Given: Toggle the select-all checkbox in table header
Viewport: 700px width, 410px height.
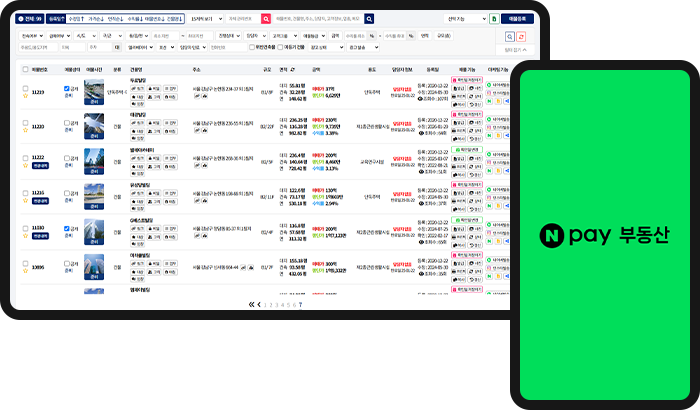Looking at the screenshot, I should pos(25,69).
